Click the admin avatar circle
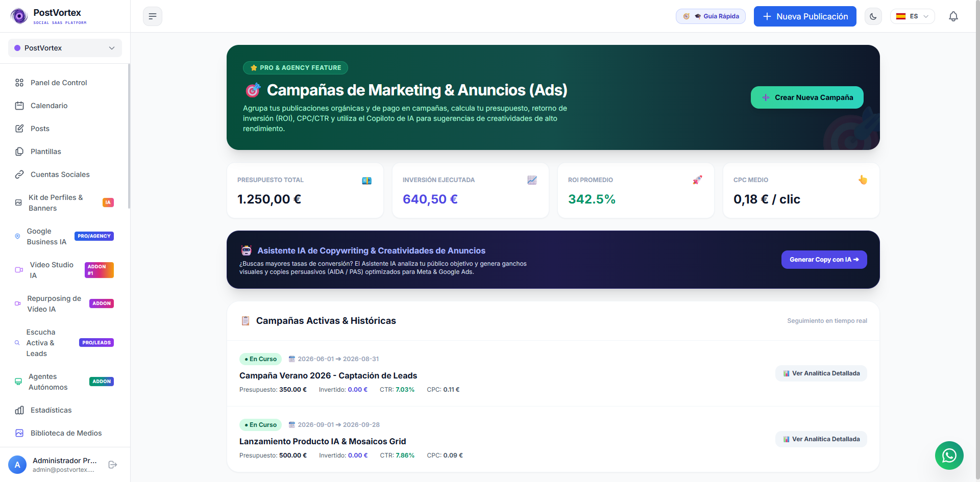The image size is (980, 482). coord(17,465)
